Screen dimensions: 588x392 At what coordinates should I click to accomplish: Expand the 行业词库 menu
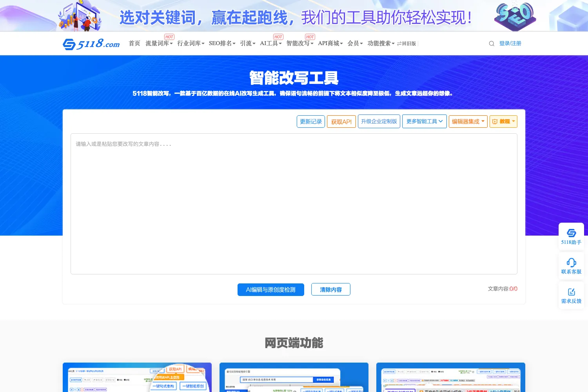click(191, 44)
